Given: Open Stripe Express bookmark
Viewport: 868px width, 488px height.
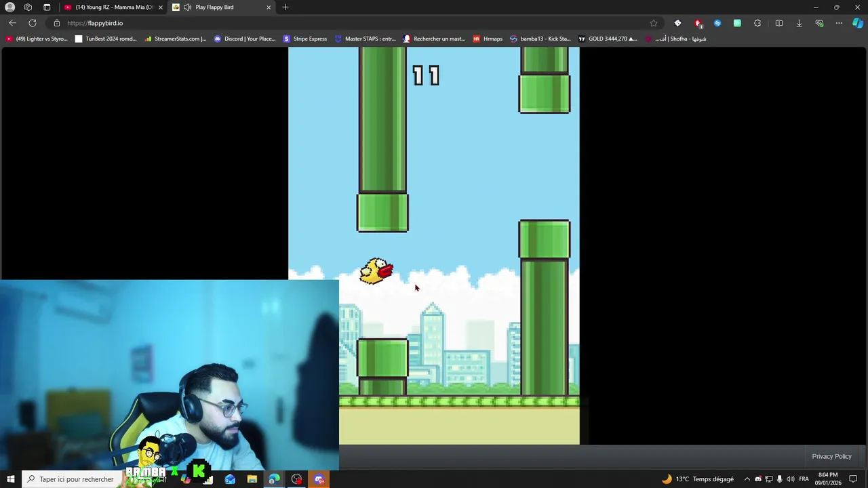Looking at the screenshot, I should click(305, 39).
